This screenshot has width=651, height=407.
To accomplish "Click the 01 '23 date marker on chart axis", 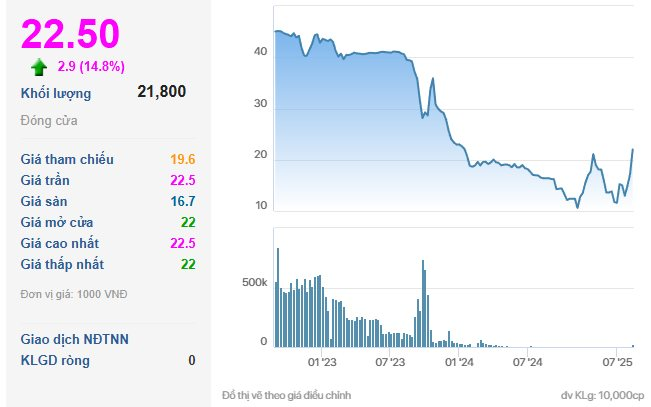I will pos(322,363).
